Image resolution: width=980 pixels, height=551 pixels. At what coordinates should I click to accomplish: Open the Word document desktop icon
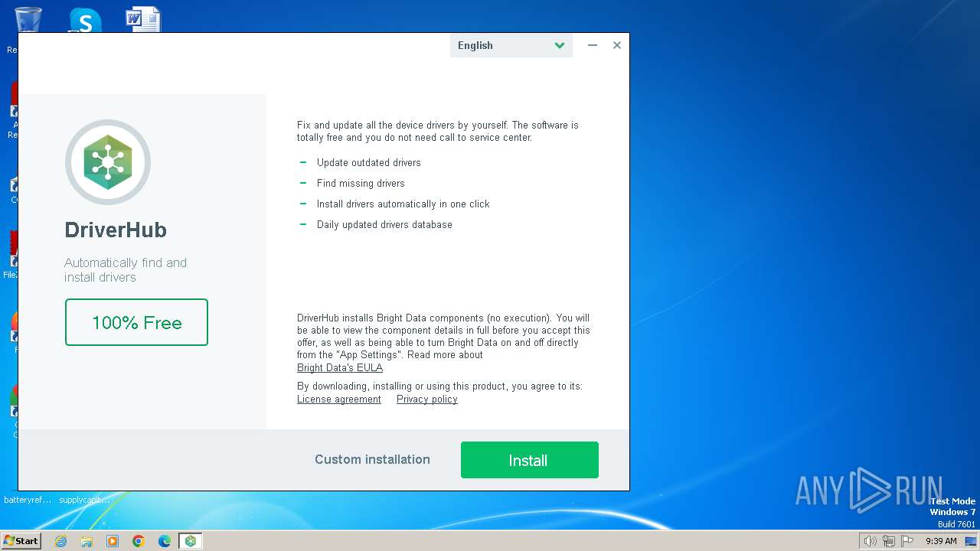(143, 20)
